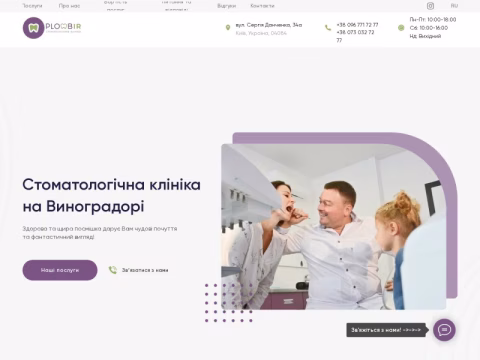
Task: Click the "Наші послуги" purple button
Action: [60, 270]
